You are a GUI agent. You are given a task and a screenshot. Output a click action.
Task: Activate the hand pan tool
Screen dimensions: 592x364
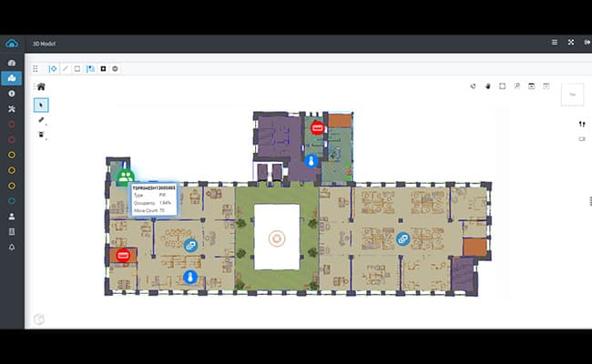[x=487, y=86]
